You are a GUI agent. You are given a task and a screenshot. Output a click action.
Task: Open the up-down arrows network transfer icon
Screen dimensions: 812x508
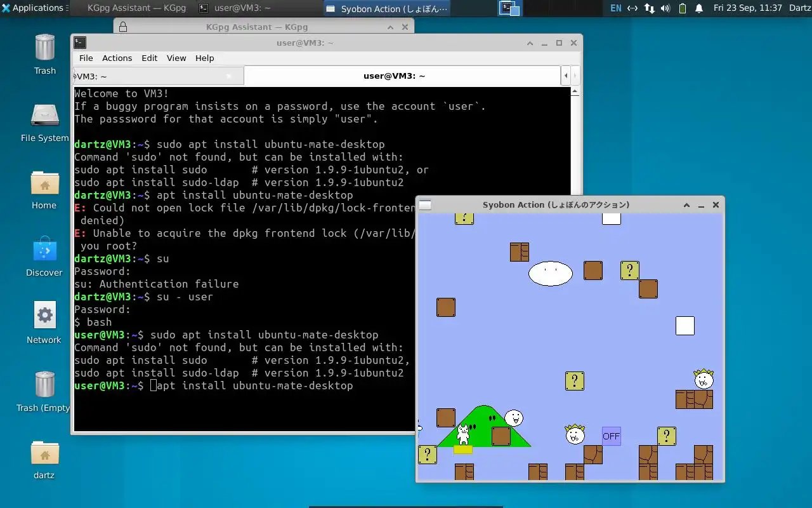point(649,8)
